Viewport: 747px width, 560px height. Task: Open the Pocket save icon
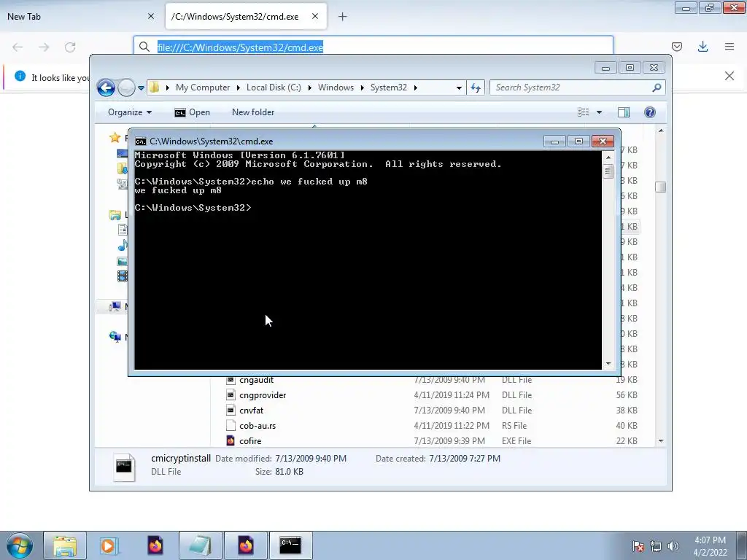[x=676, y=46]
